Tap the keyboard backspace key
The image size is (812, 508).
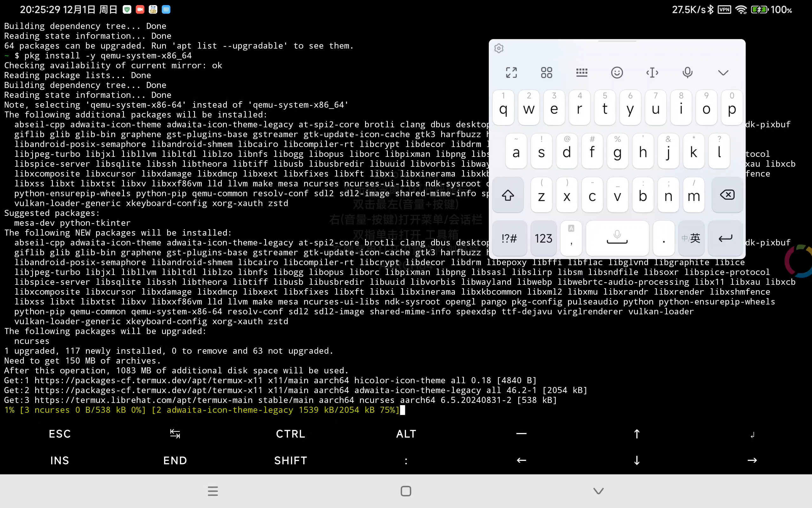[727, 195]
